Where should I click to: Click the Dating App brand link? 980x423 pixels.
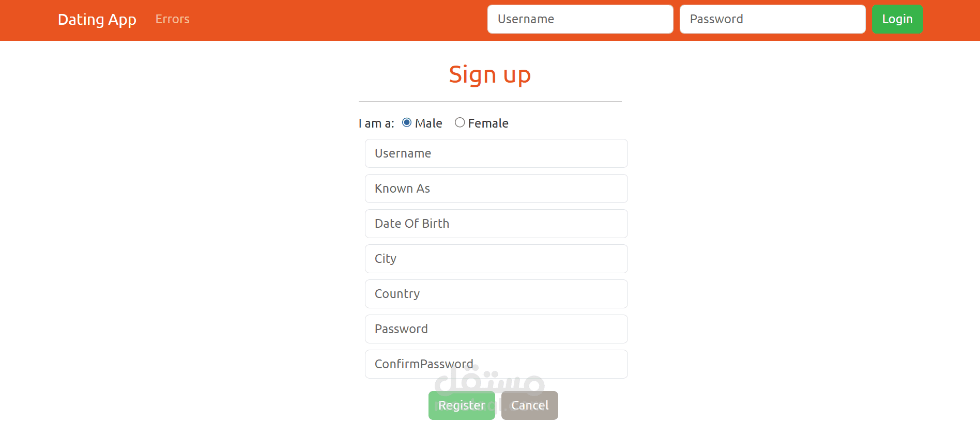(97, 20)
